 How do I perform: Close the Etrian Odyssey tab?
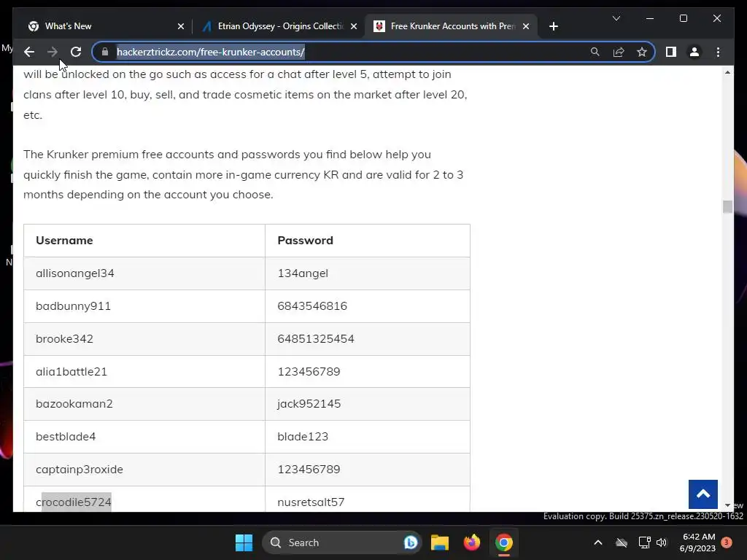point(354,26)
